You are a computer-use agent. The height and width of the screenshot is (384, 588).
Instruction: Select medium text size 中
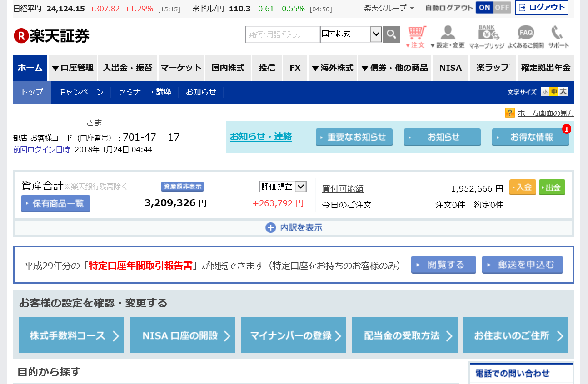[554, 92]
